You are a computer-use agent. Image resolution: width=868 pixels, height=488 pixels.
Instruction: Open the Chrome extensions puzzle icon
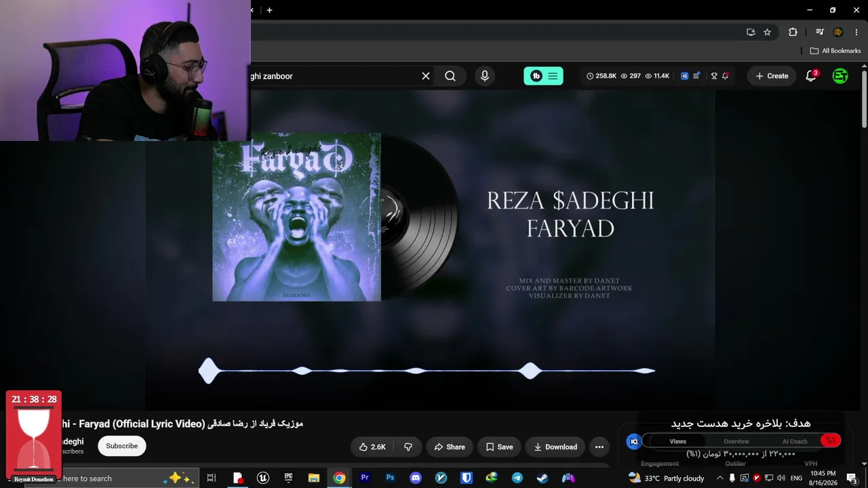[x=793, y=32]
